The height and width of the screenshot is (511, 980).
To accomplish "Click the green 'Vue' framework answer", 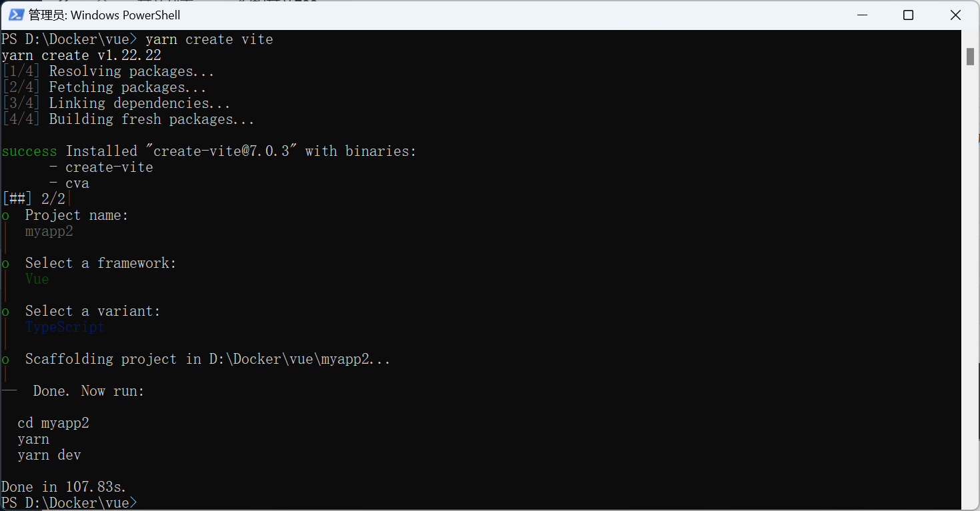I will click(x=37, y=279).
